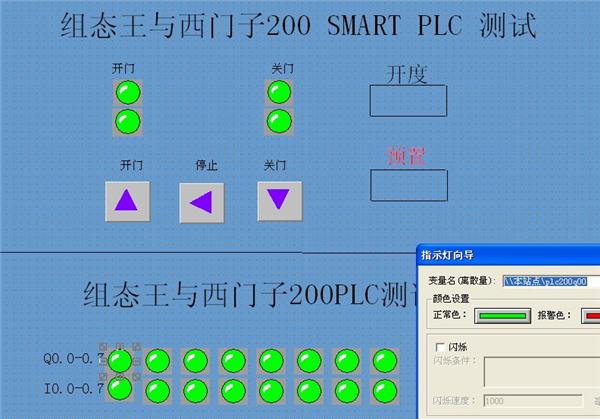
Task: Click the 开门 up-arrow button
Action: tap(127, 201)
